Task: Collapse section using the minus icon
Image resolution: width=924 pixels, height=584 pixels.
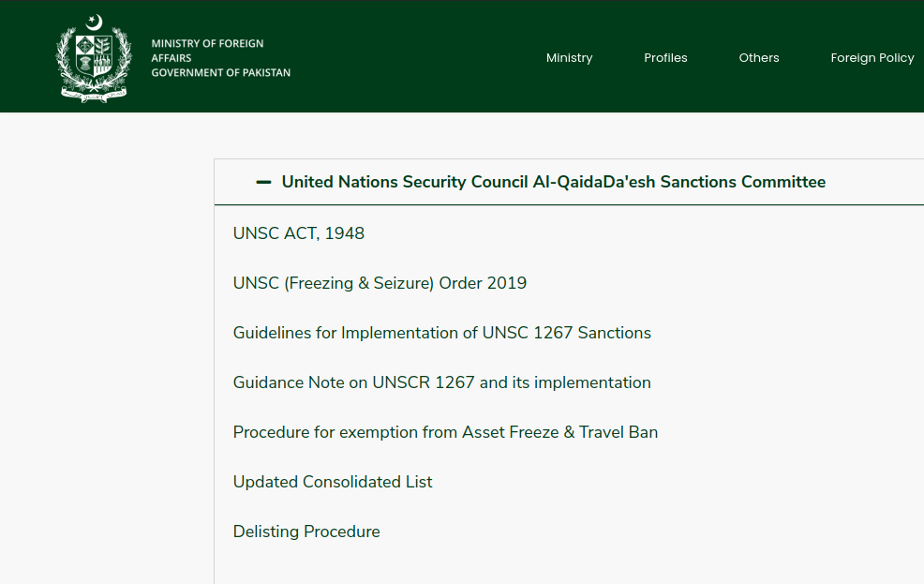Action: click(x=263, y=182)
